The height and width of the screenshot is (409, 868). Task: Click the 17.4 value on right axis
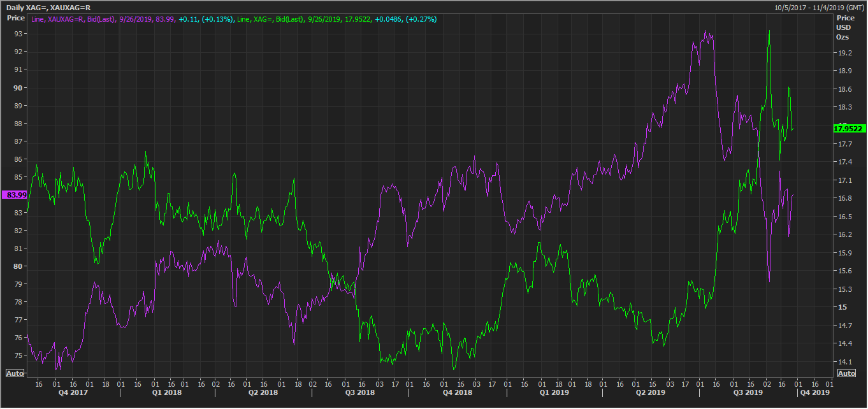coord(846,162)
